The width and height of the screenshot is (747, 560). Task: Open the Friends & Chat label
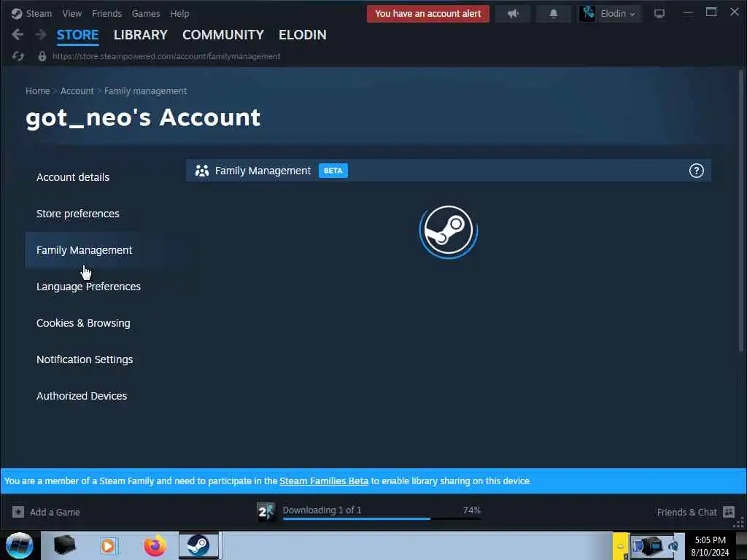tap(686, 513)
